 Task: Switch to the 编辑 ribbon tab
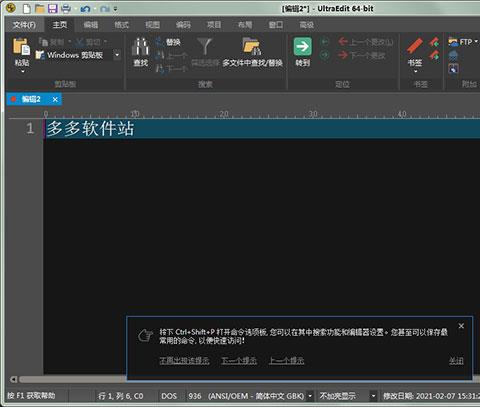[91, 25]
